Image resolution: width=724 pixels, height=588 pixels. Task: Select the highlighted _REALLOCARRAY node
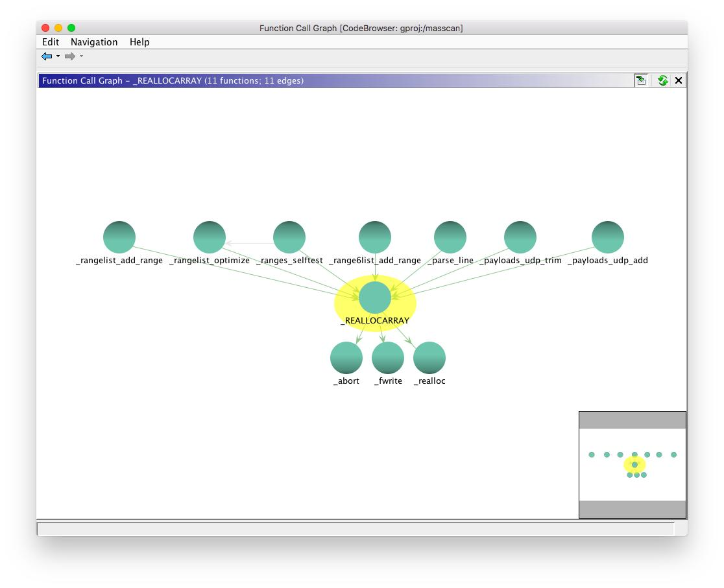(374, 298)
